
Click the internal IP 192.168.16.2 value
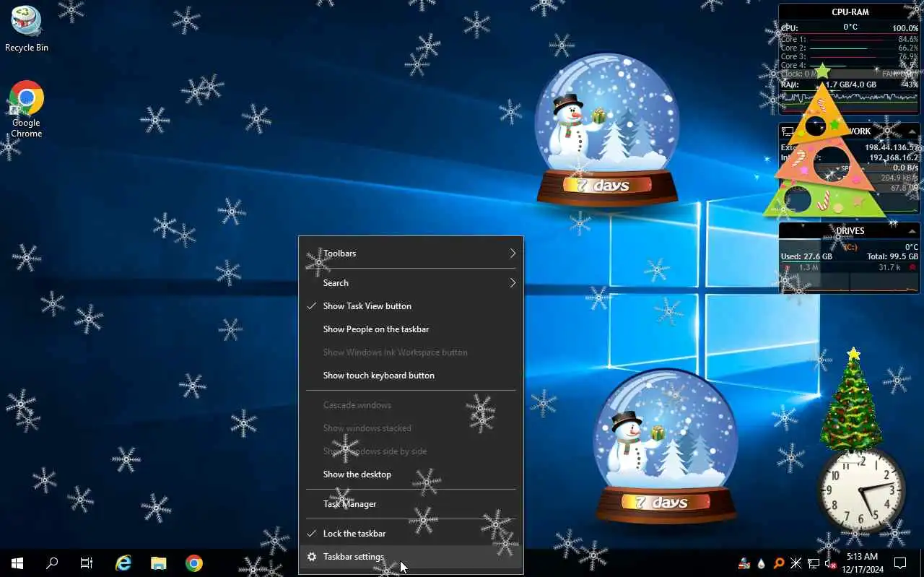[x=894, y=157]
